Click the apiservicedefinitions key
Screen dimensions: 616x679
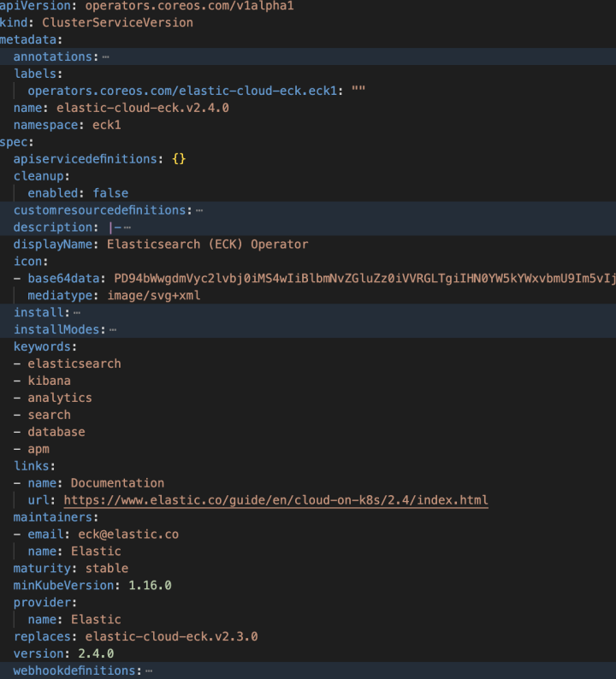point(86,159)
